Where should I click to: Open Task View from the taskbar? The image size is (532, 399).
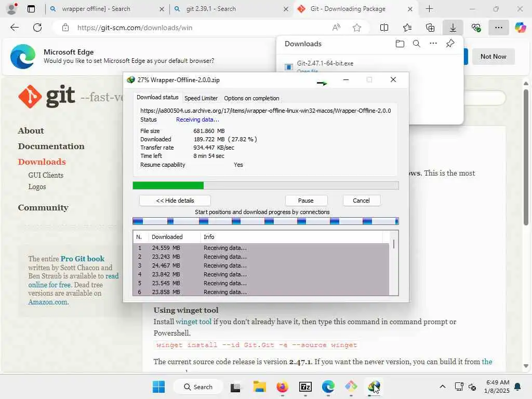(235, 387)
